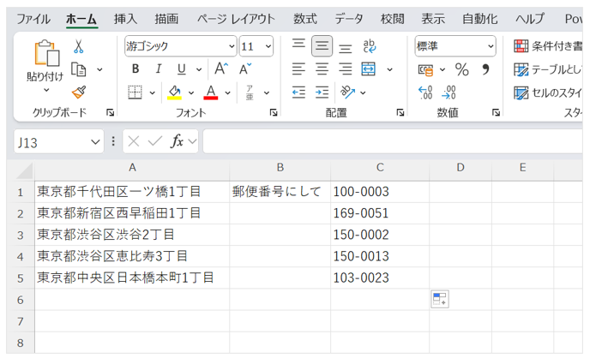
Task: Cut selection with the scissors icon
Action: (x=78, y=46)
